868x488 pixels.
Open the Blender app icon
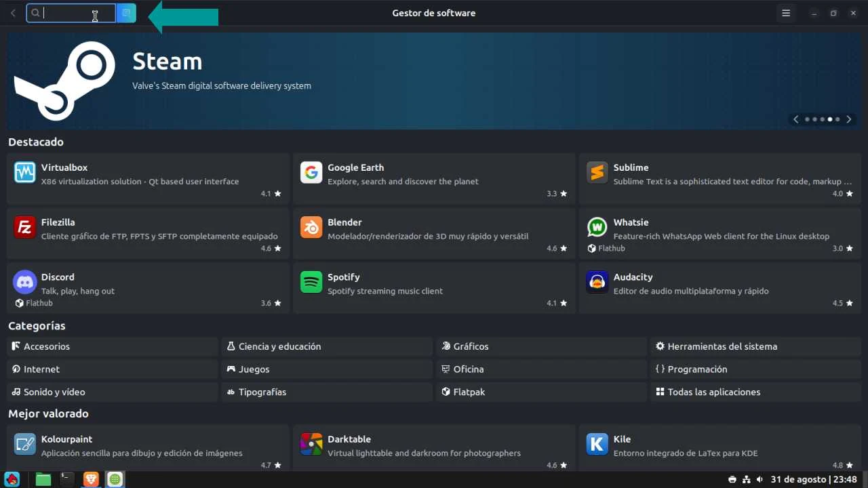(x=311, y=228)
